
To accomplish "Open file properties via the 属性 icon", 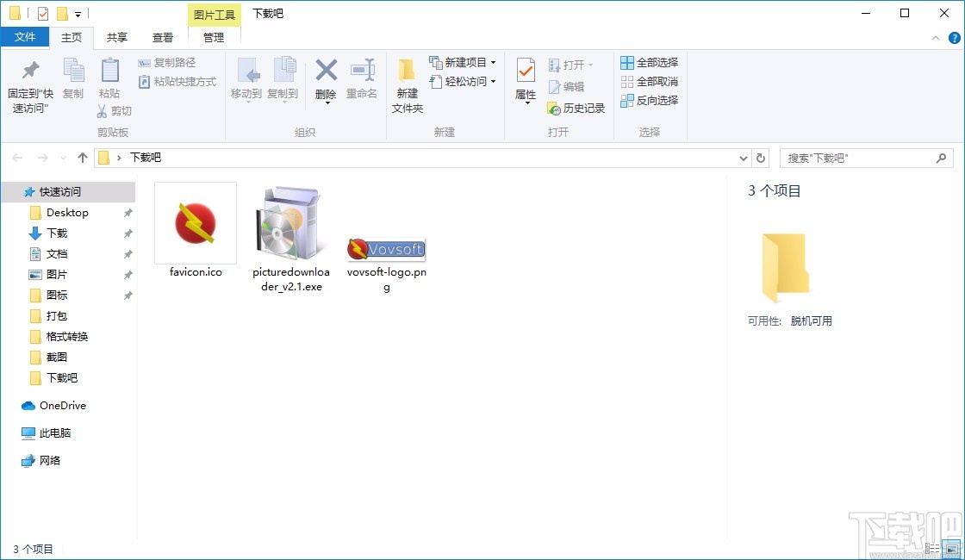I will coord(525,82).
